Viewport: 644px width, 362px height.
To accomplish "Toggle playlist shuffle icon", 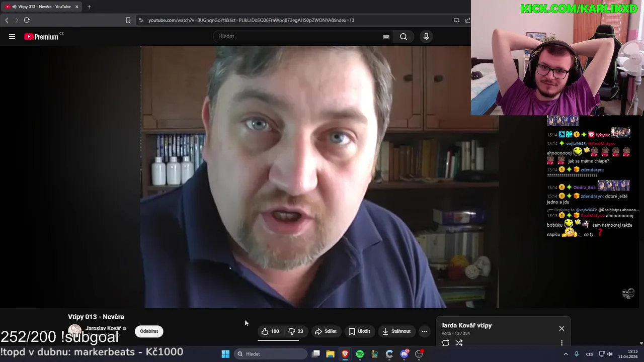I will pyautogui.click(x=459, y=343).
